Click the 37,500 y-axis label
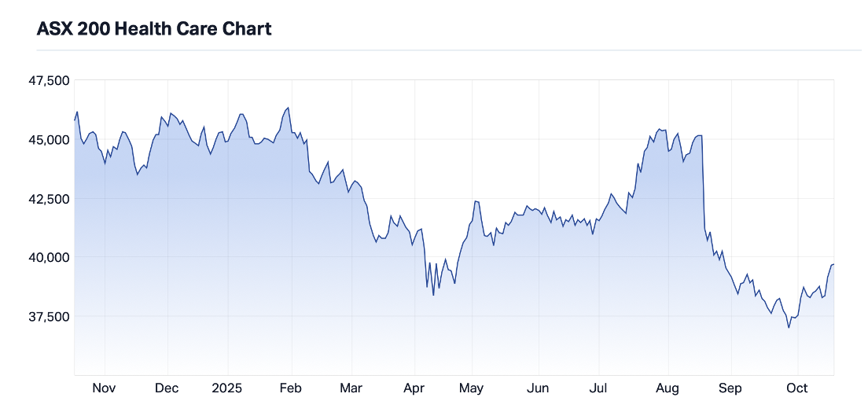The height and width of the screenshot is (412, 868). [x=49, y=316]
